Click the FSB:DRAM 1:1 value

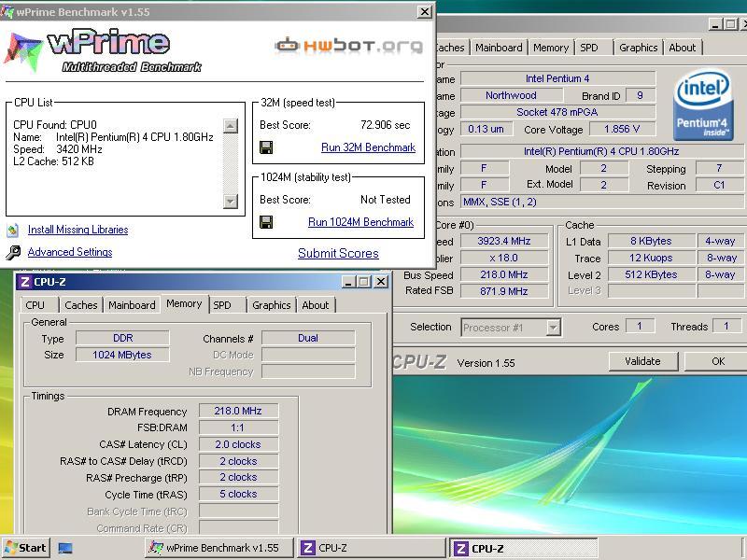[x=238, y=427]
